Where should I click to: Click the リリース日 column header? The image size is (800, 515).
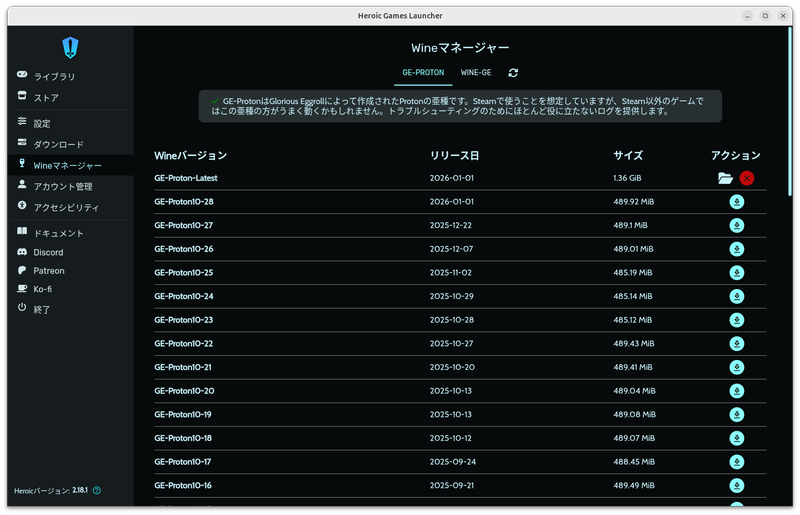(x=454, y=155)
